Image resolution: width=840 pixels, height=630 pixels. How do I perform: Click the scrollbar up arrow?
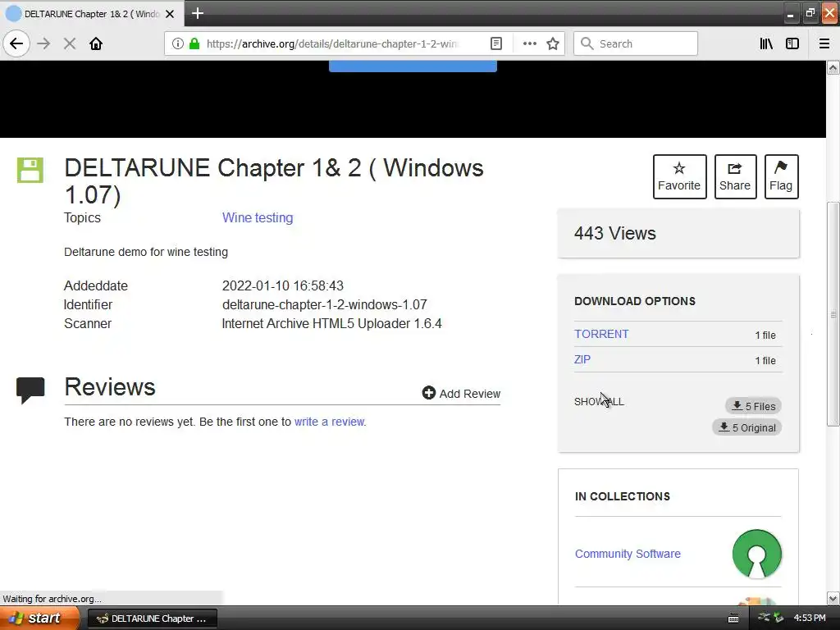tap(833, 67)
